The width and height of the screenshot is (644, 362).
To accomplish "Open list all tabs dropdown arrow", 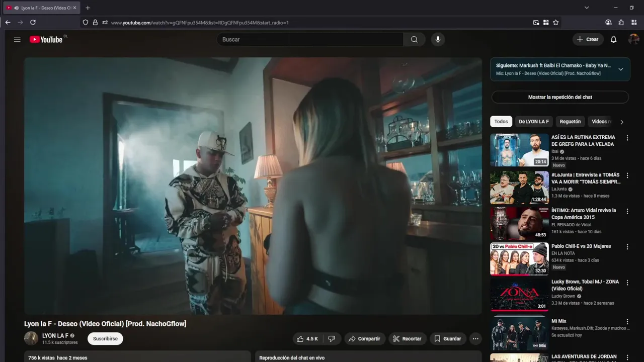I will (587, 8).
